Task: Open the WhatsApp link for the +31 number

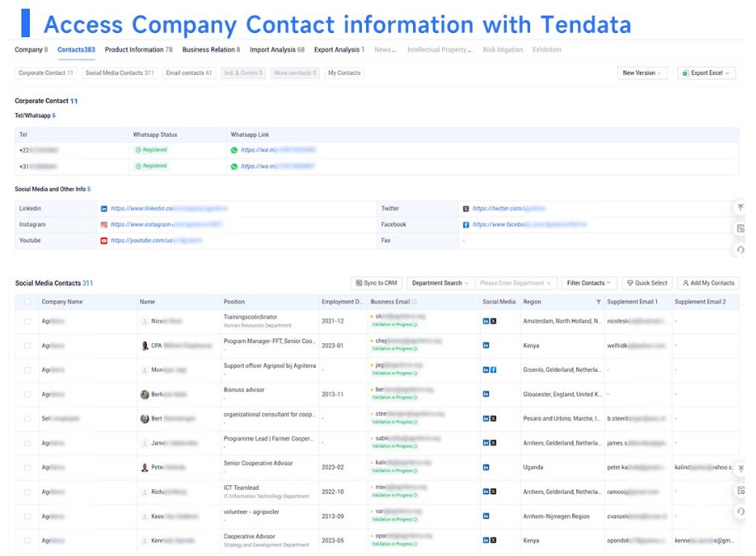Action: [x=278, y=166]
